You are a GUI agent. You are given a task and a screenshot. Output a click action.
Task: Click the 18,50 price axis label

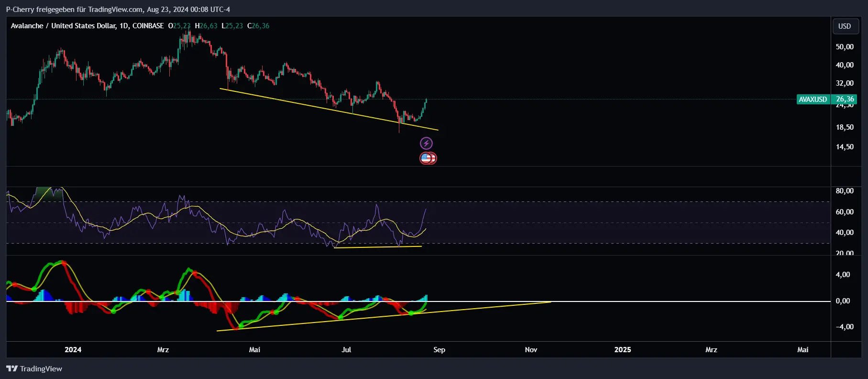click(845, 127)
